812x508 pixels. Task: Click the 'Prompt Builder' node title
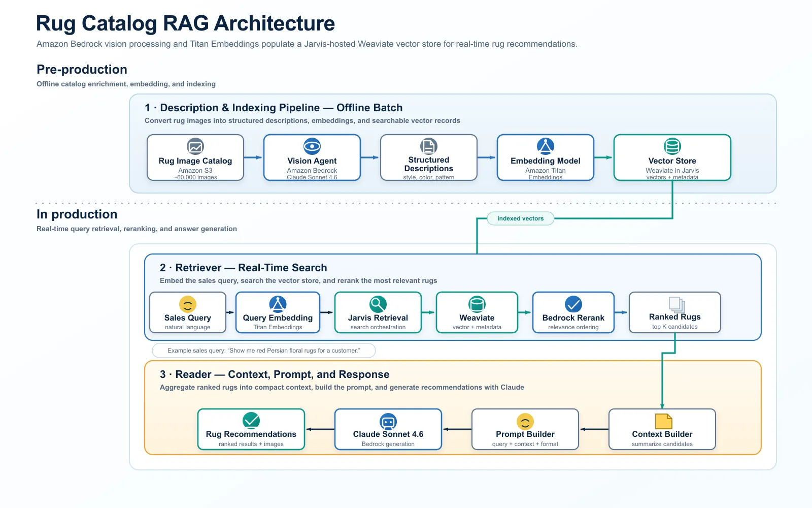[525, 434]
